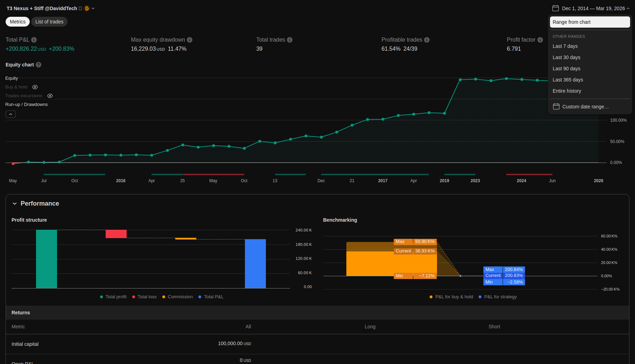Image resolution: width=635 pixels, height=364 pixels.
Task: Toggle the Equity series in chart legend
Action: click(12, 78)
